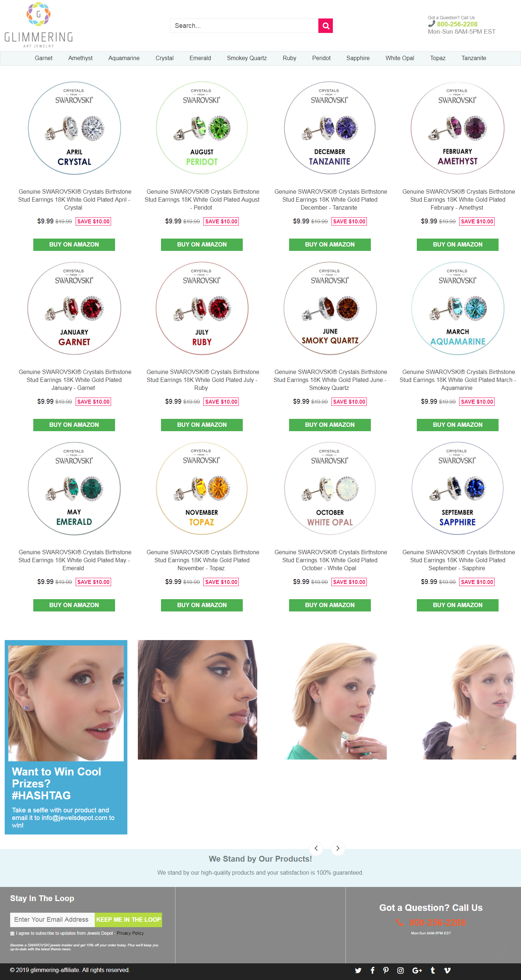
Task: Focus the Enter Your Email Address field
Action: click(52, 920)
